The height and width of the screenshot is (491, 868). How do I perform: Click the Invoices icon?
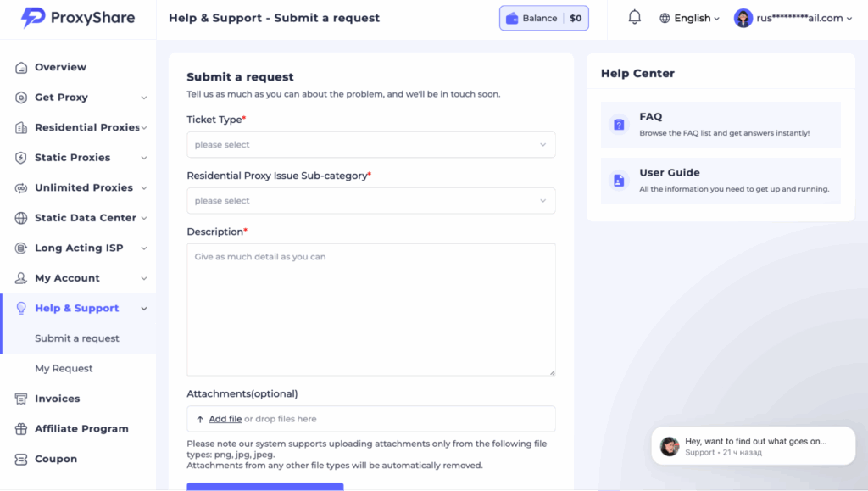[x=21, y=399]
